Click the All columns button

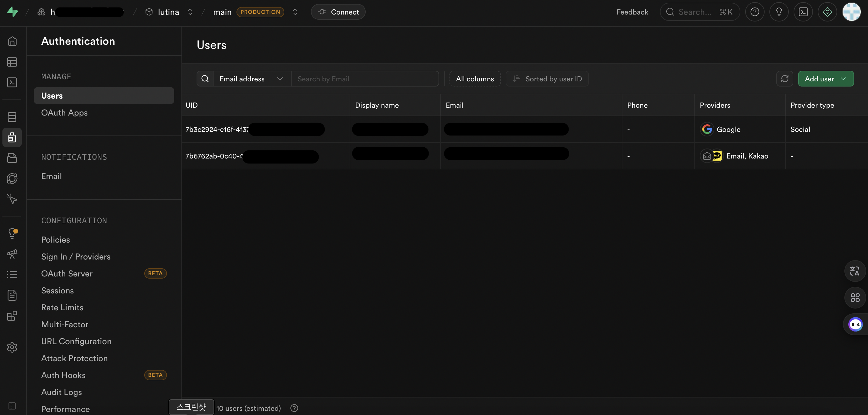pyautogui.click(x=475, y=79)
